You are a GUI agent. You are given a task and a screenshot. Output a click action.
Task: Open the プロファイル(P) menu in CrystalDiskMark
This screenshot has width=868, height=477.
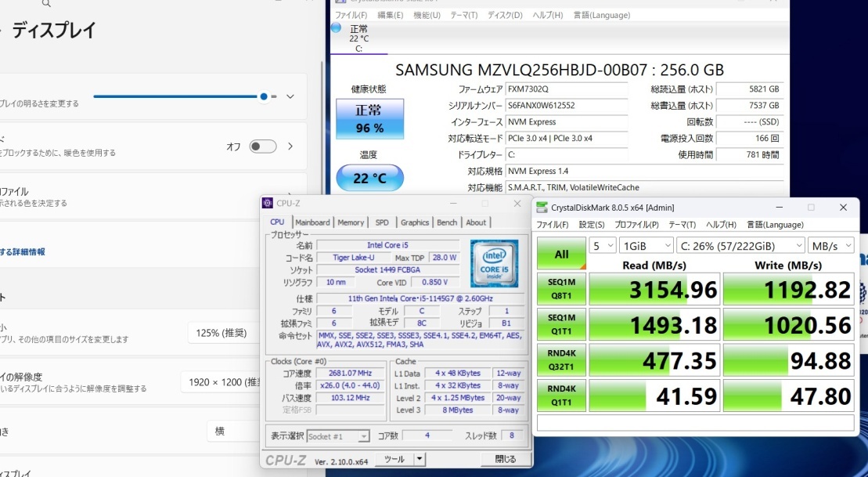[x=636, y=225]
